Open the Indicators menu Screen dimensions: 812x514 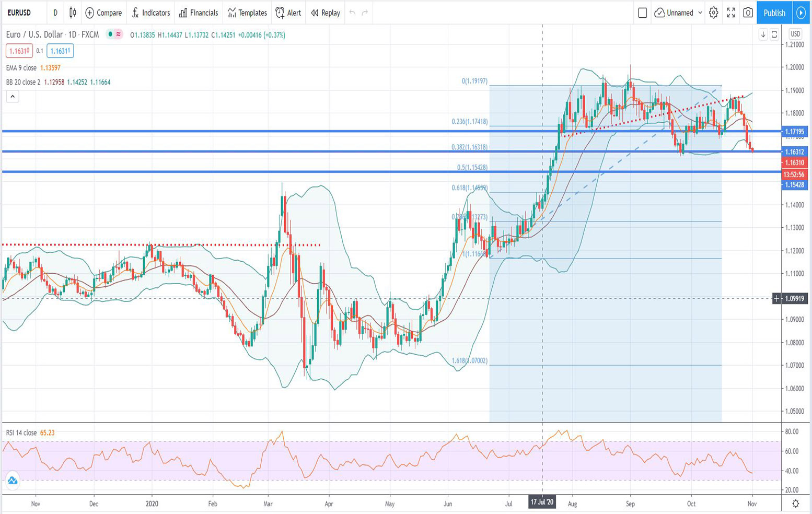pos(150,13)
